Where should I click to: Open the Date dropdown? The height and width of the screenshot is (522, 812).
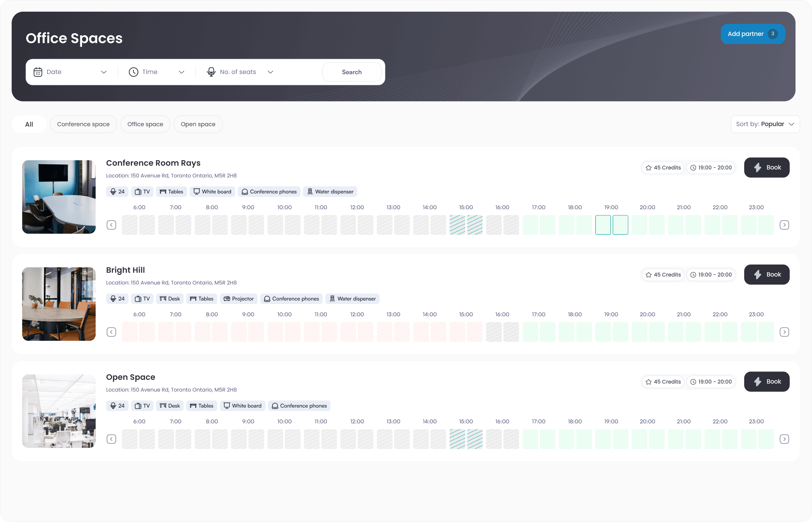coord(104,72)
